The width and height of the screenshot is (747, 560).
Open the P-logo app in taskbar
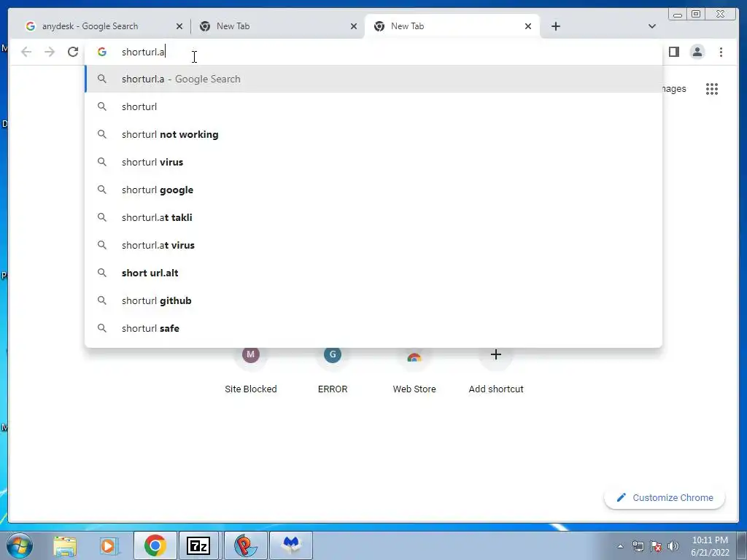point(245,545)
